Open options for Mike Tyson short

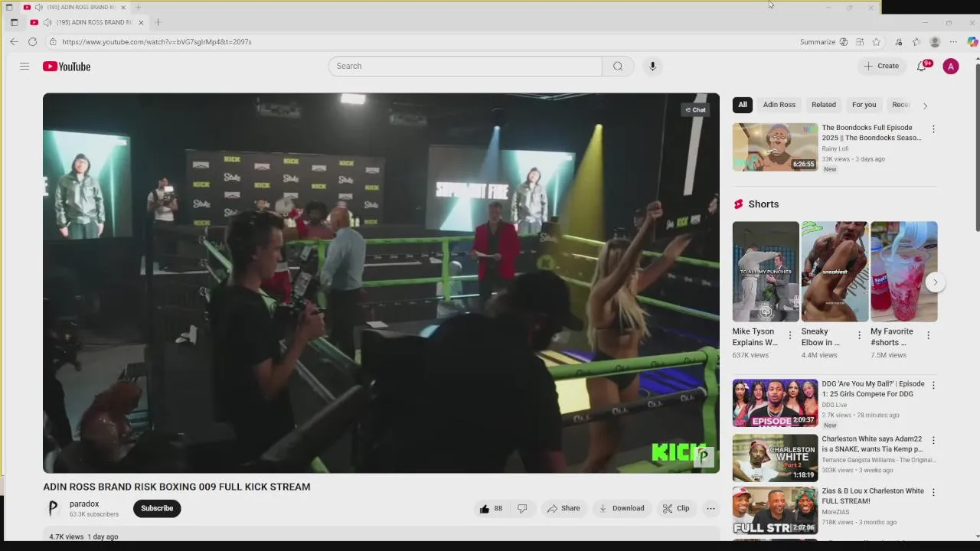(790, 335)
